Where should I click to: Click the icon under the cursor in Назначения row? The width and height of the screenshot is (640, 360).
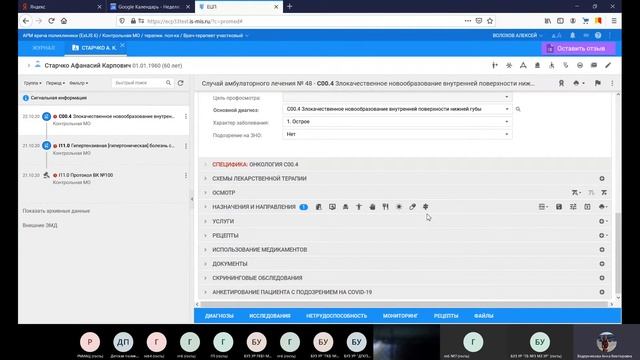tap(426, 207)
